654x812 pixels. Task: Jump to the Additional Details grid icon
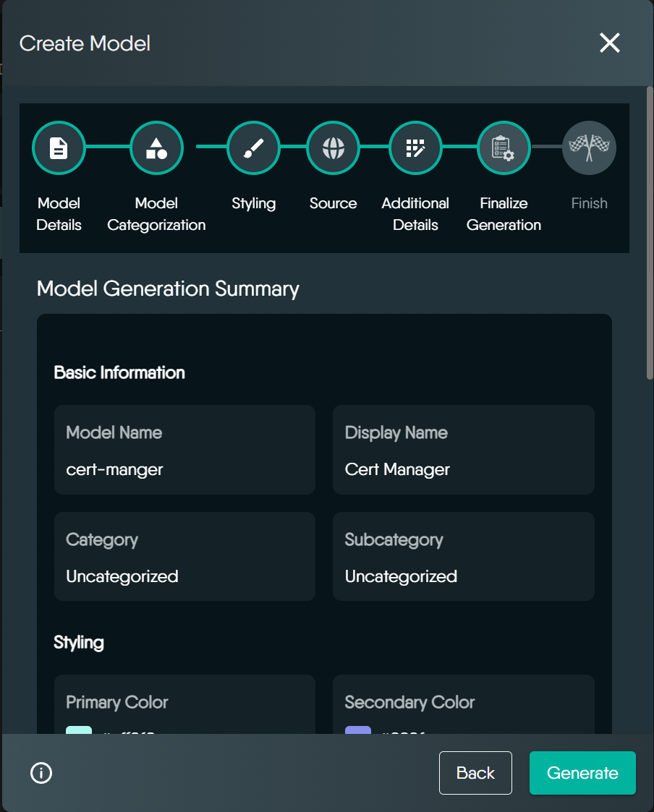click(x=415, y=148)
